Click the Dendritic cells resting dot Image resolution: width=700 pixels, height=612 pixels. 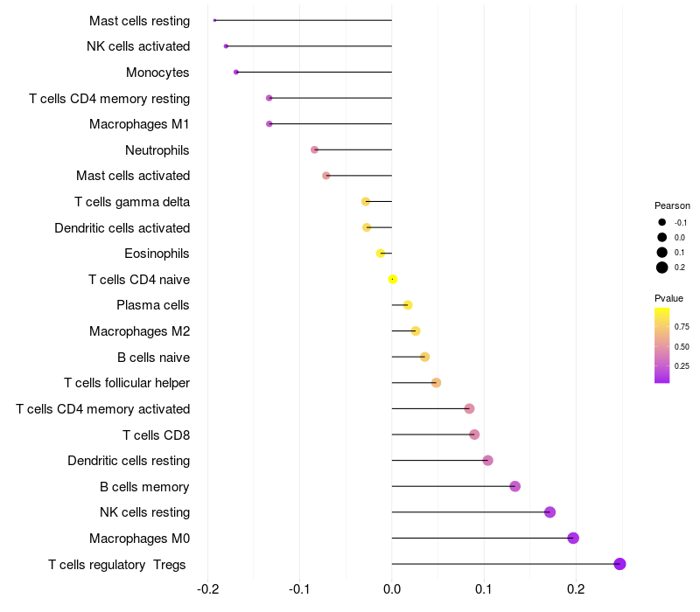[488, 461]
